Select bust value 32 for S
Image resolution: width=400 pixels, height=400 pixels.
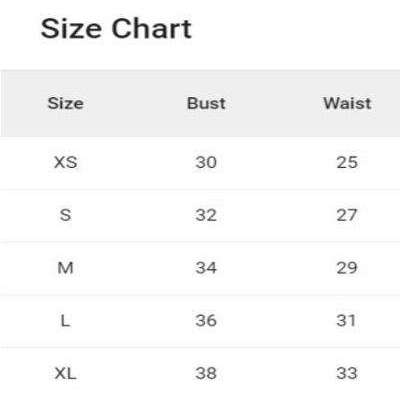[206, 215]
